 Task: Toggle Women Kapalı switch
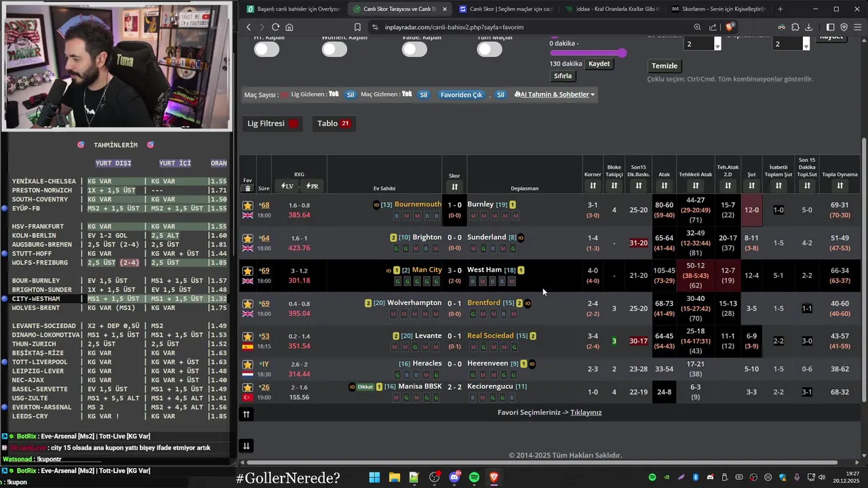coord(334,49)
